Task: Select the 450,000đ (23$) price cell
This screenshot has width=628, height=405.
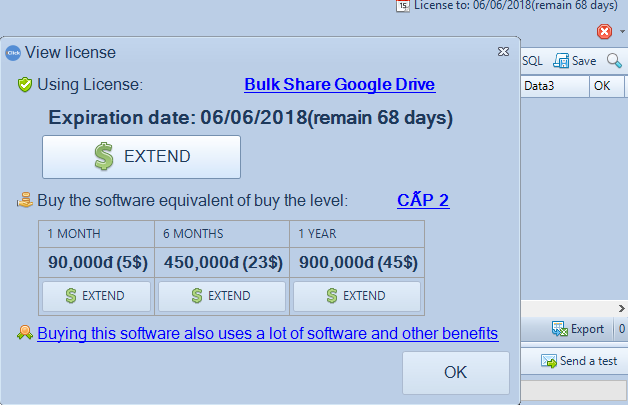Action: [222, 262]
